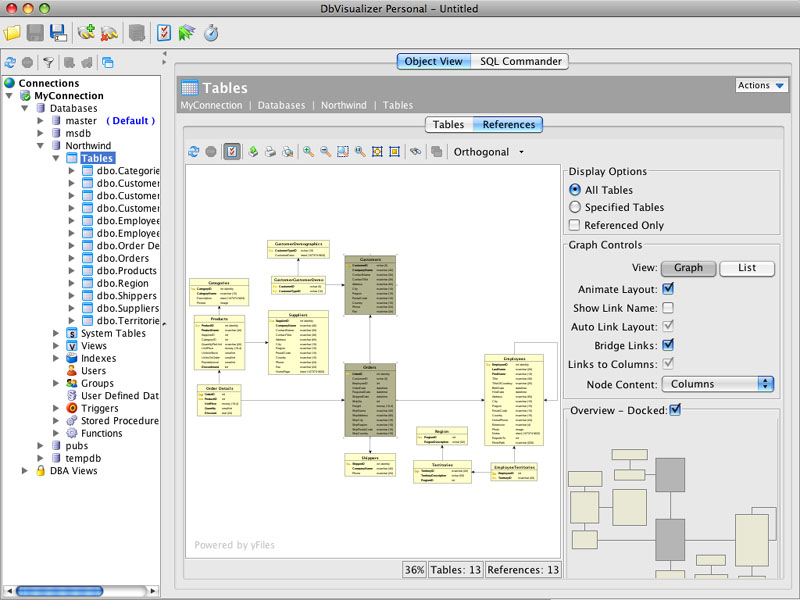Open the Actions dropdown menu
The width and height of the screenshot is (800, 600).
pos(761,85)
